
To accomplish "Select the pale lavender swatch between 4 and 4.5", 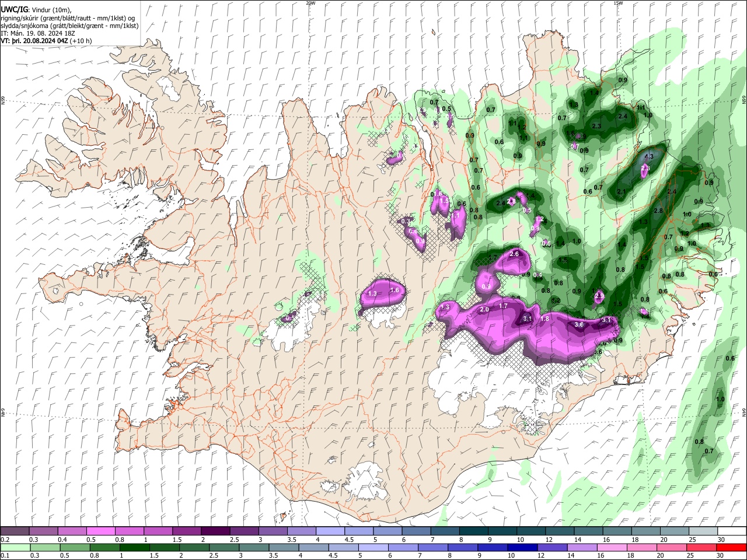I will point(330,531).
